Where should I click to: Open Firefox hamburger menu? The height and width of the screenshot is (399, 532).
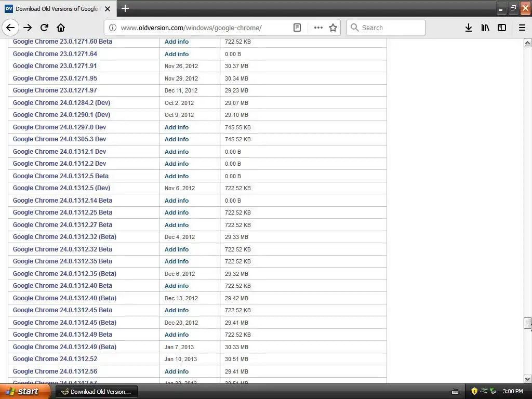(522, 28)
